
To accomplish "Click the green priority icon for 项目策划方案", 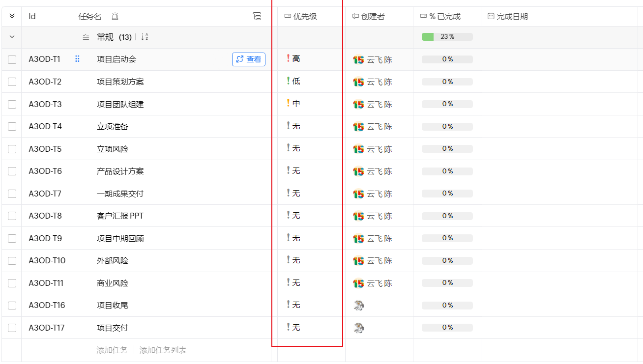I will (x=288, y=81).
